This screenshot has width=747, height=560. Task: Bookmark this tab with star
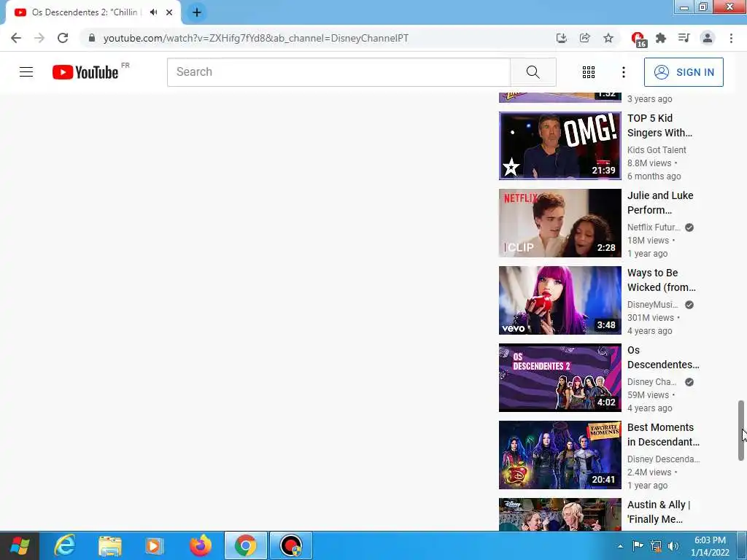(x=608, y=38)
